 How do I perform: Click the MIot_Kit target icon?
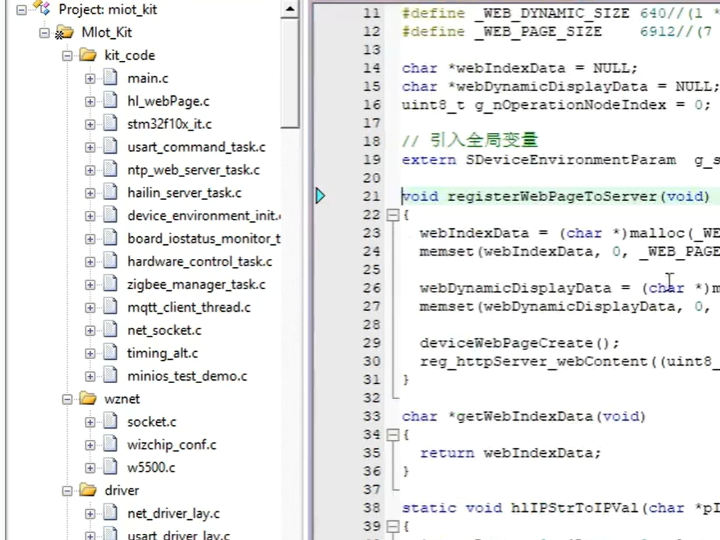(64, 32)
